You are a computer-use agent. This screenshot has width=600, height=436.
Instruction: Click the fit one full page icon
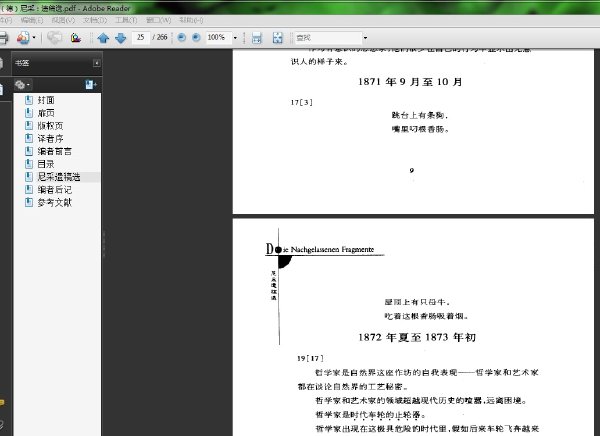pos(277,38)
